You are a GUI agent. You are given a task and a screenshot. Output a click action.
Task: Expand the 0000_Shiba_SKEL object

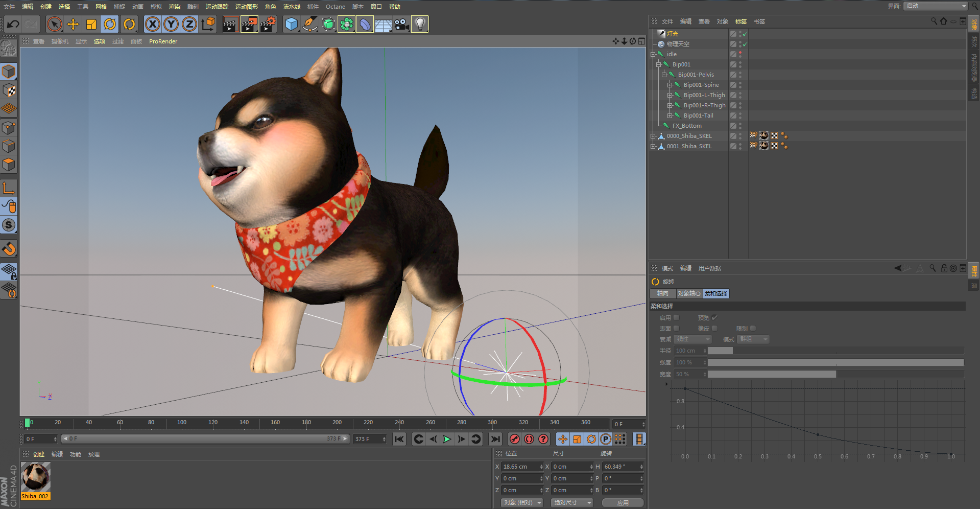(653, 136)
